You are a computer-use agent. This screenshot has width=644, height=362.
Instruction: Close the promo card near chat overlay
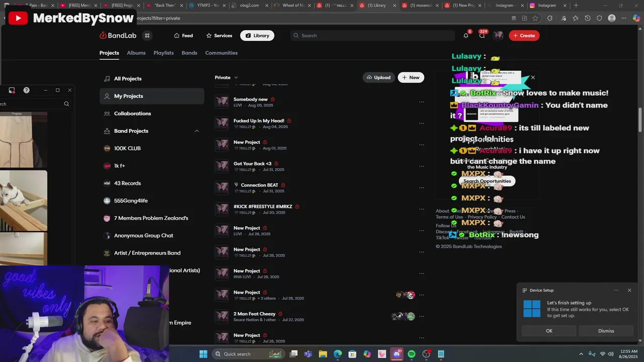533,77
